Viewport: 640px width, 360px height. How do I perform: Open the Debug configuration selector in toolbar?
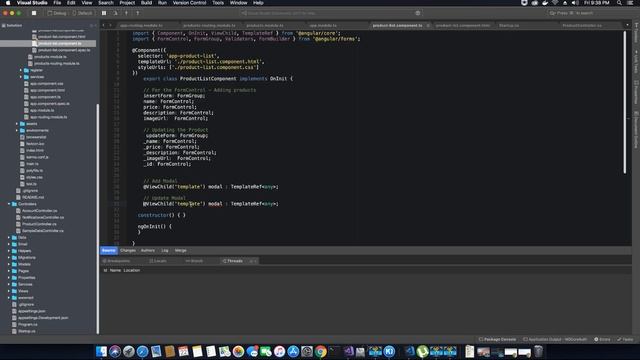coord(57,13)
